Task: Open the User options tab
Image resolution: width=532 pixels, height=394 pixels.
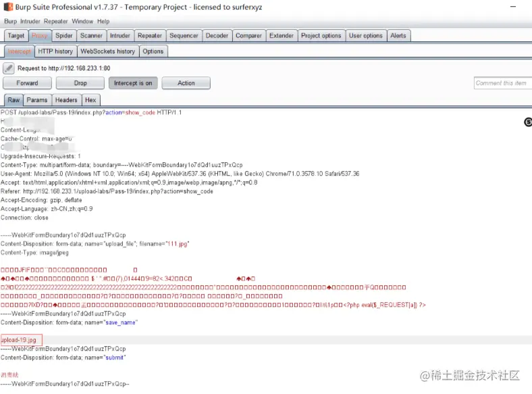Action: (366, 36)
